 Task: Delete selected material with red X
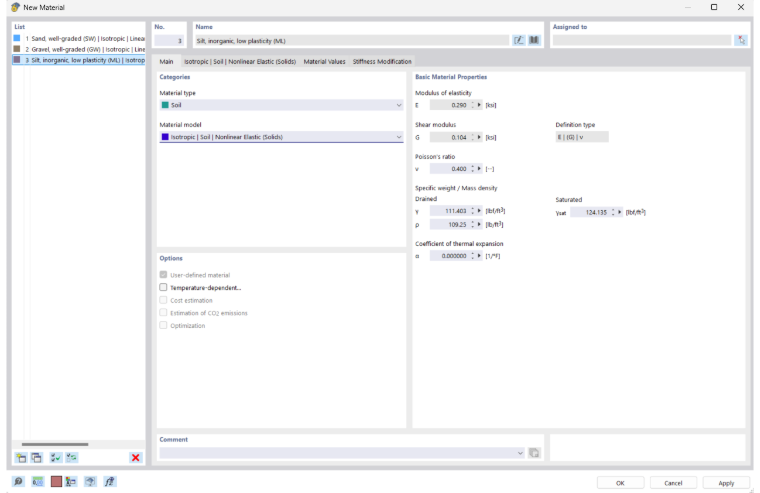(136, 458)
